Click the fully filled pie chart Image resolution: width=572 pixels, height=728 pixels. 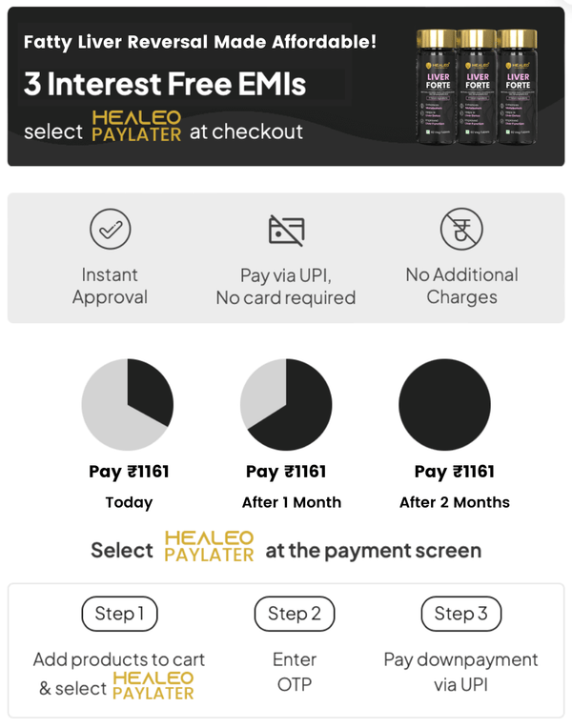444,405
